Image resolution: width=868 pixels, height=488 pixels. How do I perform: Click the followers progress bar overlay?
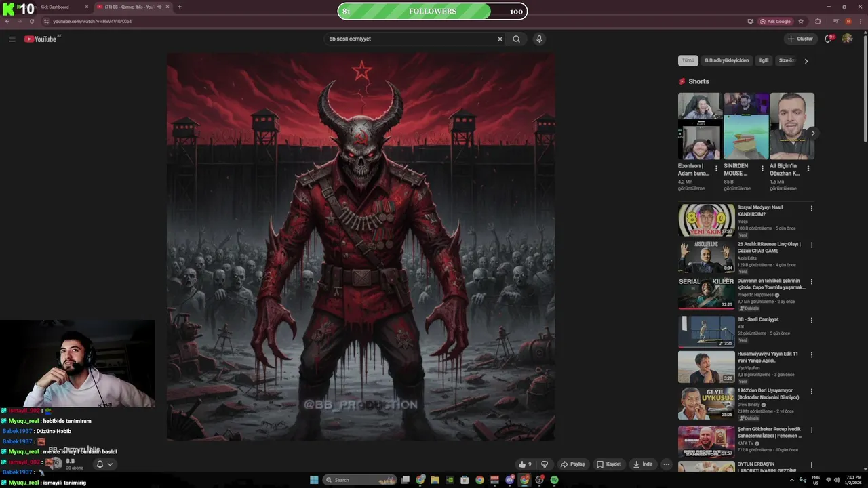[x=433, y=11]
